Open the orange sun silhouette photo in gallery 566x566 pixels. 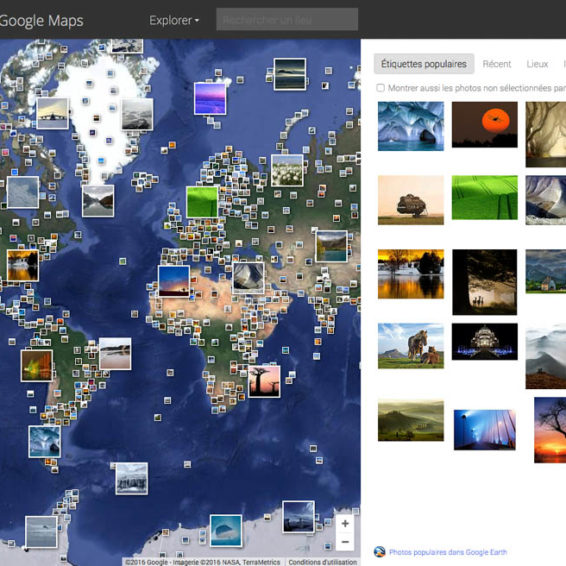pyautogui.click(x=484, y=124)
